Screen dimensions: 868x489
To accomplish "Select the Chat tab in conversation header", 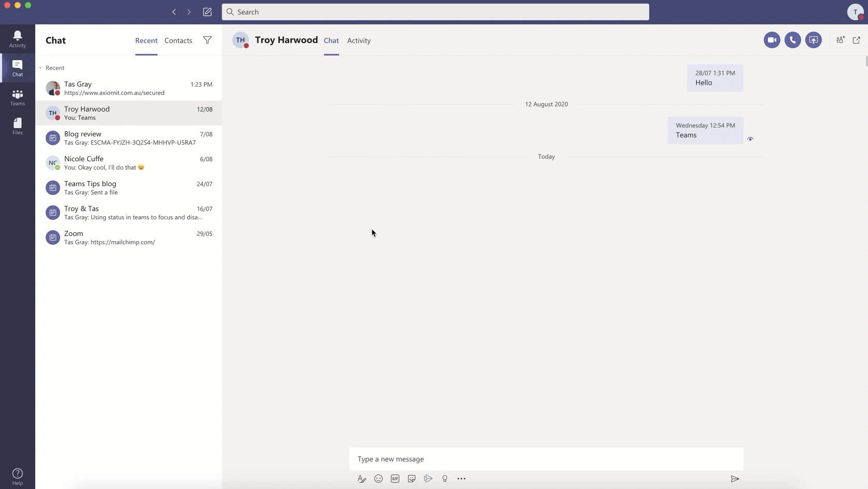I will point(331,40).
